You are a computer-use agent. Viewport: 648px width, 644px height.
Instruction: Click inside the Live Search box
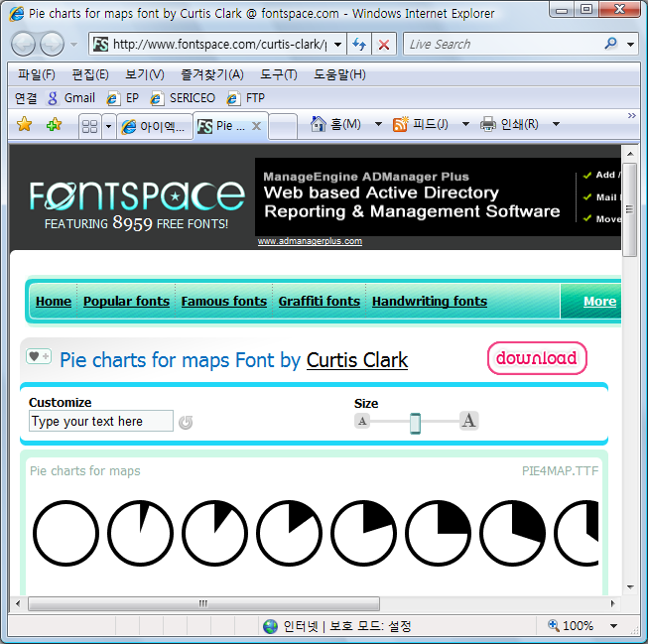(504, 44)
